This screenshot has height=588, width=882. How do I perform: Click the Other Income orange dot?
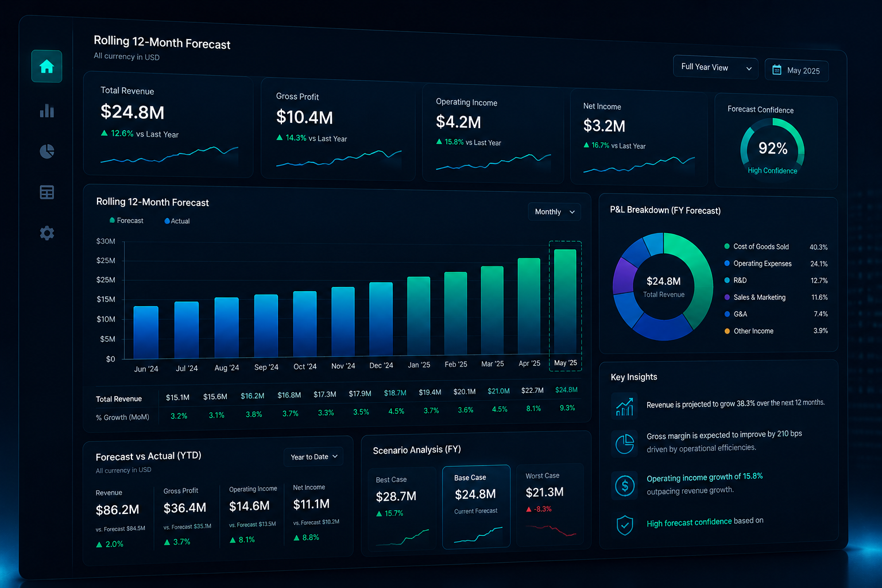click(727, 331)
